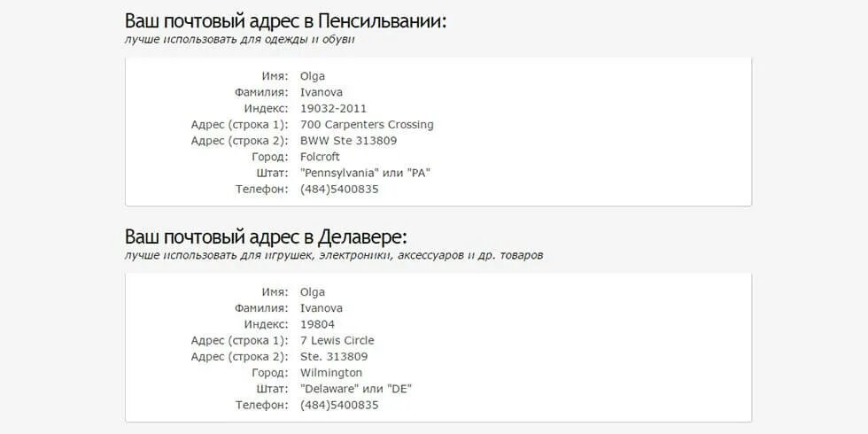Click the Delaware phone number (484)5400835
The image size is (868, 434).
point(339,405)
